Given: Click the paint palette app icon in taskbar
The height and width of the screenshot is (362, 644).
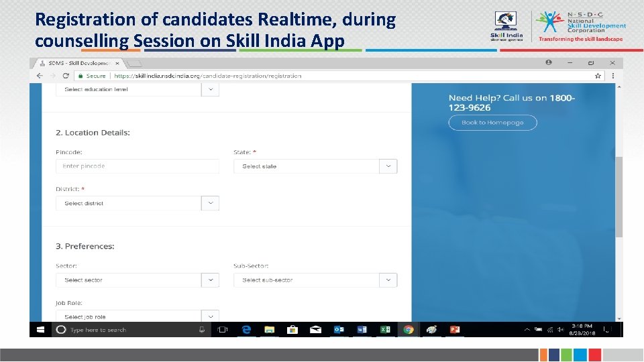Looking at the screenshot, I should click(431, 330).
